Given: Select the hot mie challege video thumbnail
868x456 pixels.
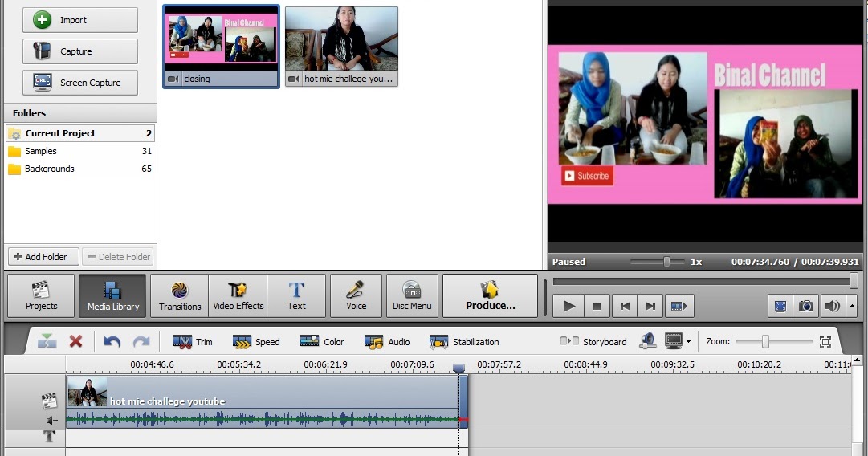Looking at the screenshot, I should (x=341, y=47).
